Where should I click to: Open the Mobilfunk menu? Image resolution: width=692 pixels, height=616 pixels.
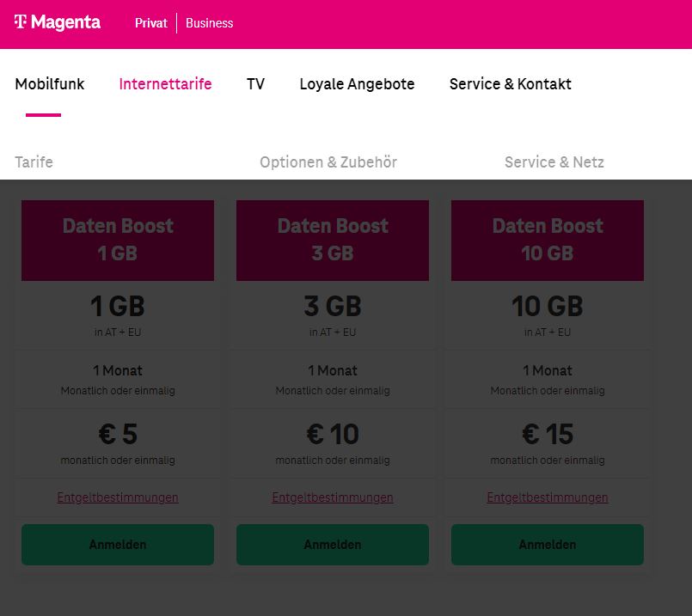50,84
